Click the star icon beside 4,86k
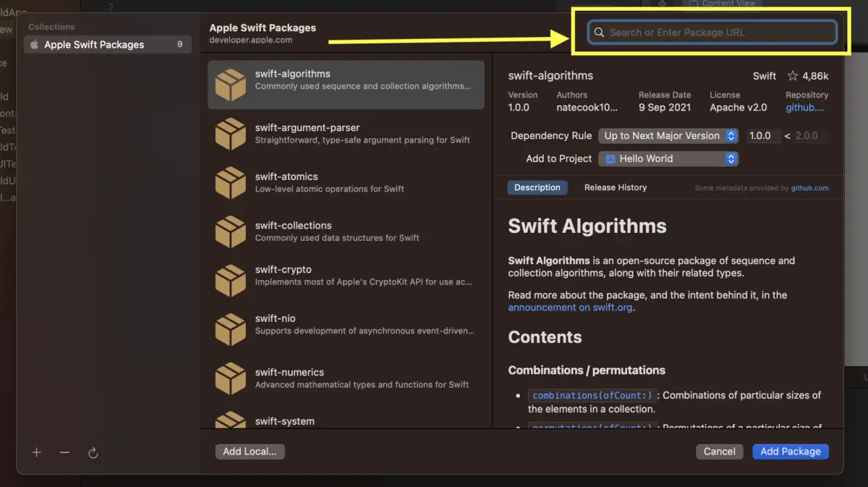 [793, 76]
